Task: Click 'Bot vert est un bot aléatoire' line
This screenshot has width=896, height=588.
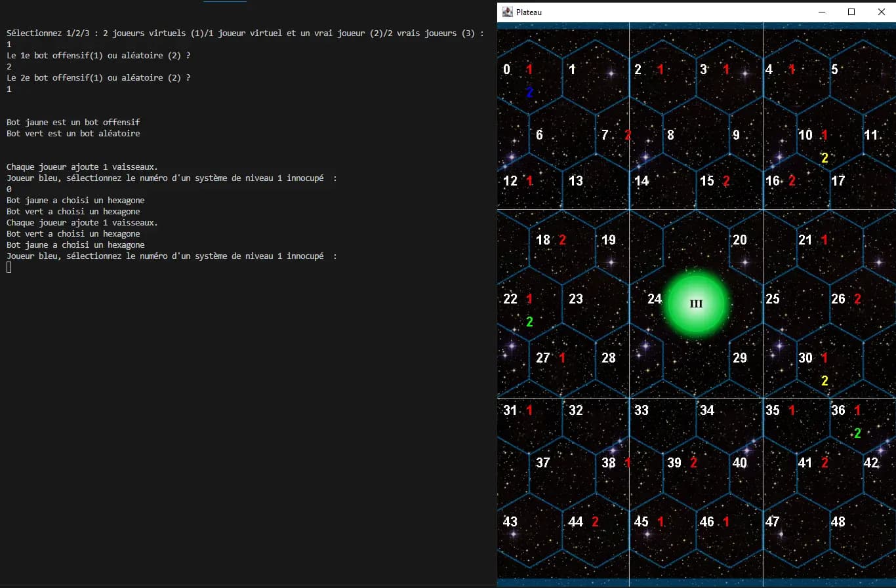Action: pyautogui.click(x=73, y=133)
